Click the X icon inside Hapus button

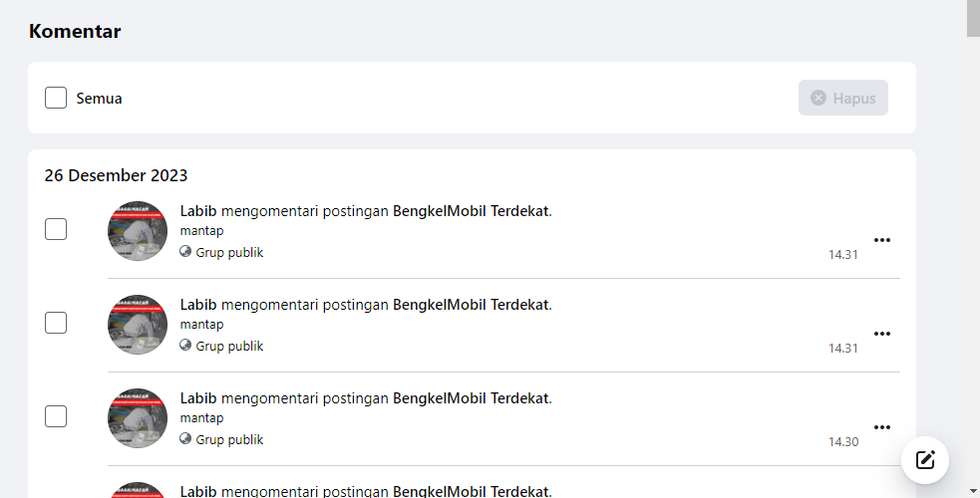(x=818, y=98)
